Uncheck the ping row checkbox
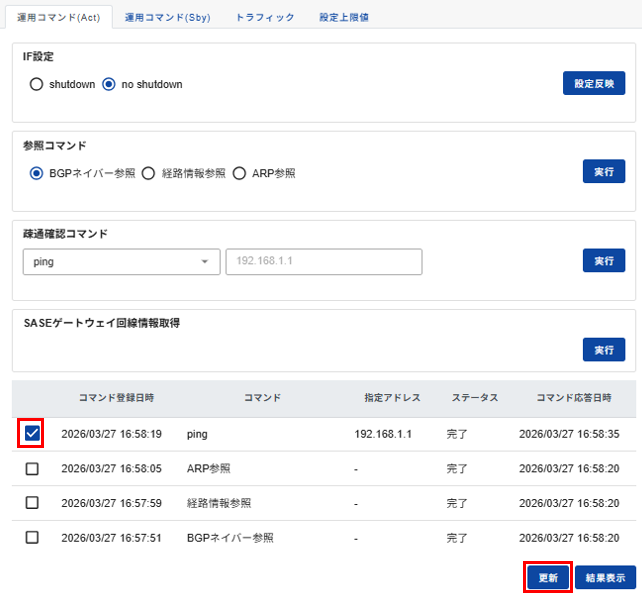642x601 pixels. [32, 434]
